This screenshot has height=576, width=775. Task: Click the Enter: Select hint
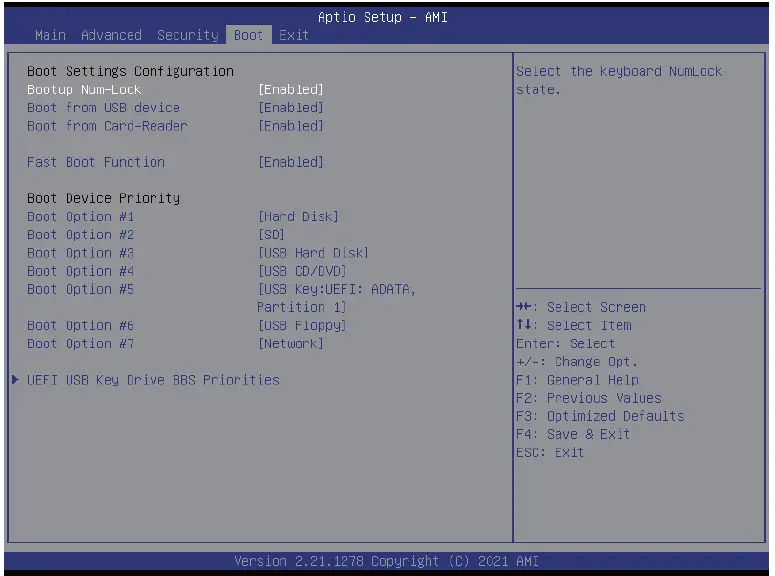pos(565,344)
